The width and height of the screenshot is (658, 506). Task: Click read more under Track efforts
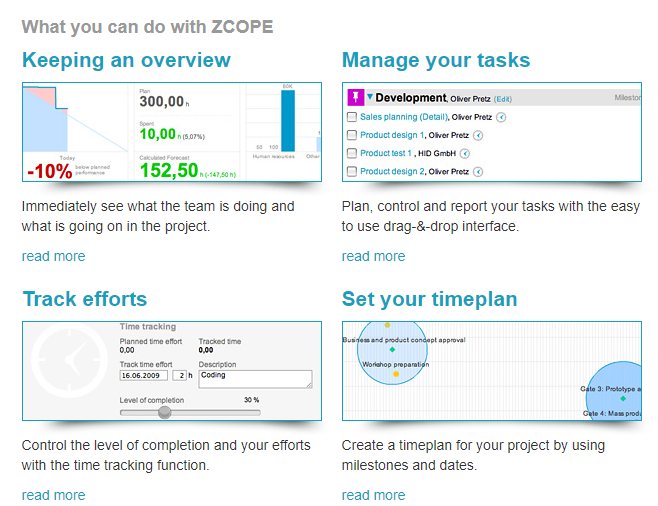(53, 495)
